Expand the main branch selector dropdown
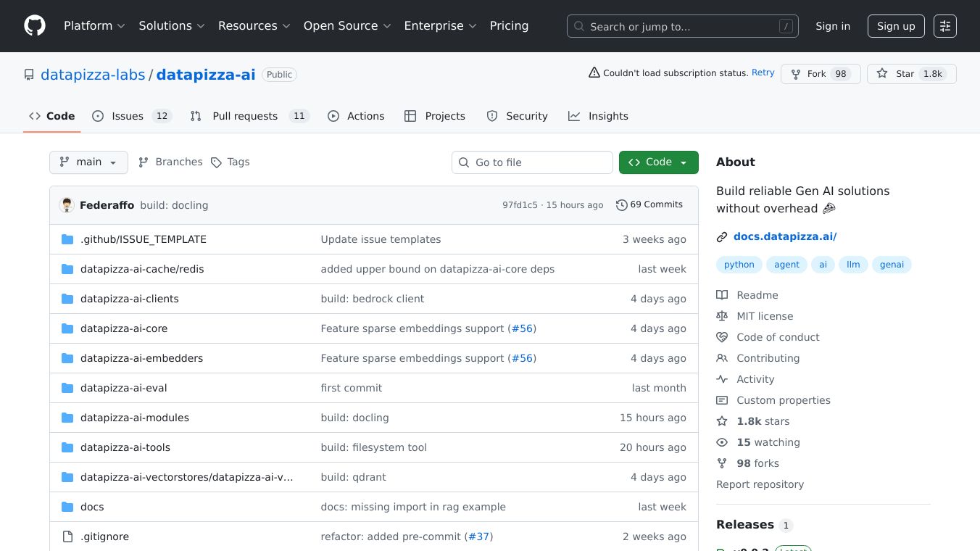The height and width of the screenshot is (551, 980). [x=88, y=162]
